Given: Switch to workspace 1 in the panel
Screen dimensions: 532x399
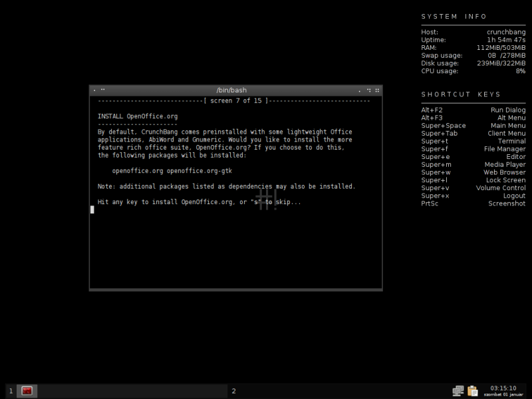Looking at the screenshot, I should (x=11, y=391).
